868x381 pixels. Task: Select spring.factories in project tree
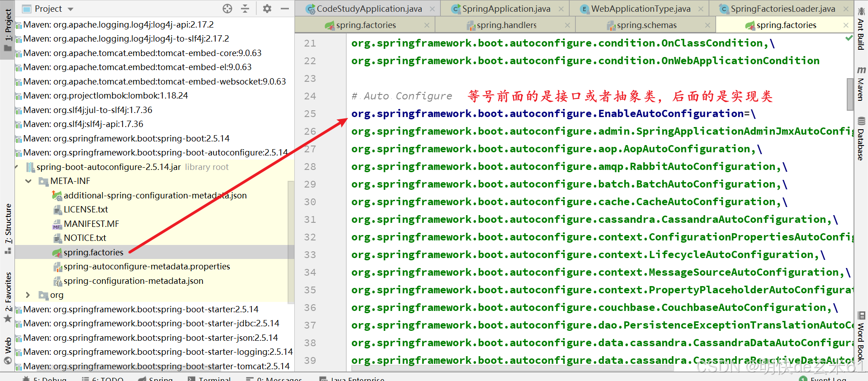(x=93, y=252)
